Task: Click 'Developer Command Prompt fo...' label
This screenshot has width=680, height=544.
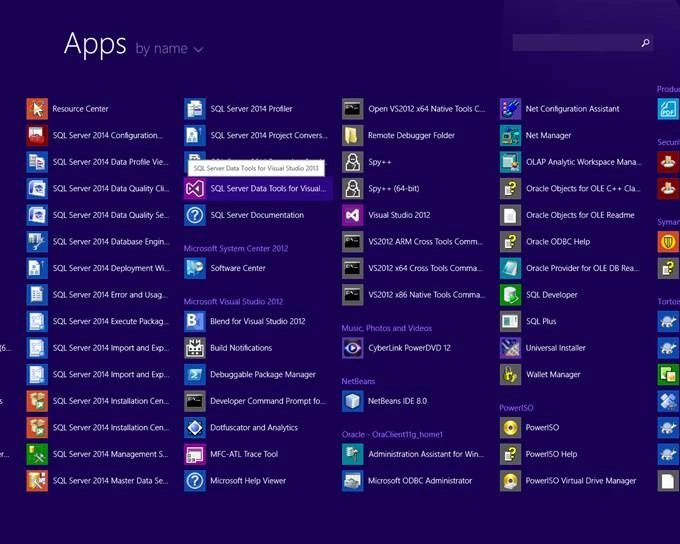Action: coord(268,401)
